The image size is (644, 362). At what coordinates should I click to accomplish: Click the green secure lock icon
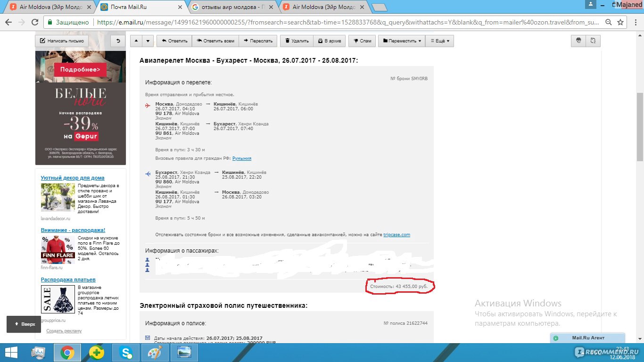[50, 22]
